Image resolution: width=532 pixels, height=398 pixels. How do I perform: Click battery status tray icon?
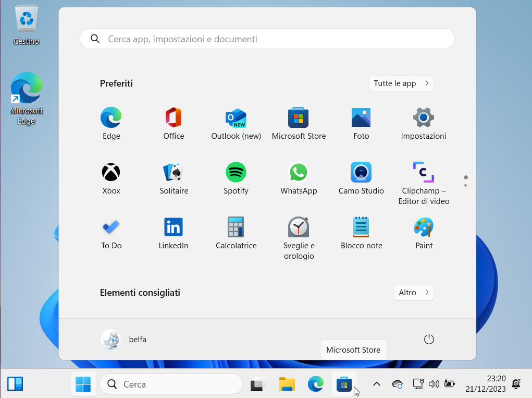click(450, 384)
